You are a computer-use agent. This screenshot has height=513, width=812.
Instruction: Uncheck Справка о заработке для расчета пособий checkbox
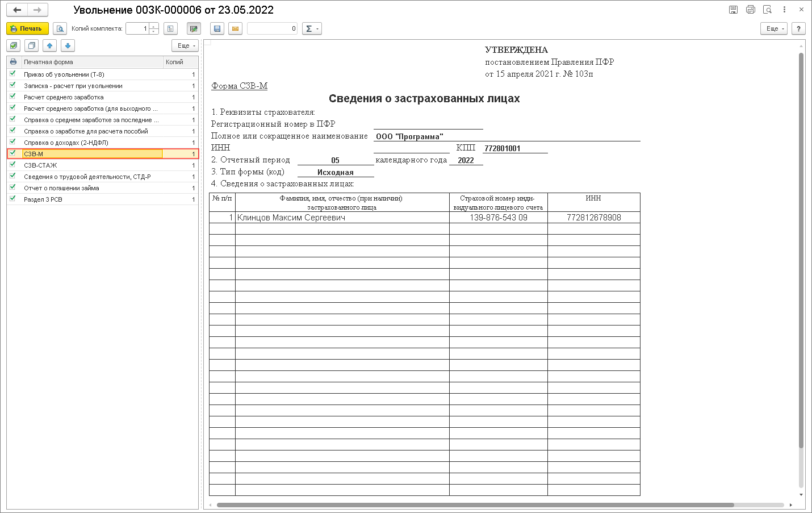(x=12, y=131)
